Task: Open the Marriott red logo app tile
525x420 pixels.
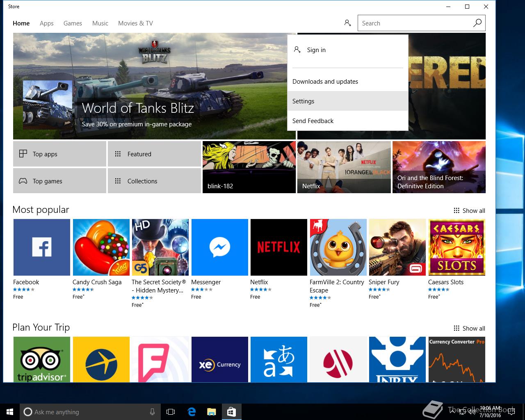Action: click(338, 359)
